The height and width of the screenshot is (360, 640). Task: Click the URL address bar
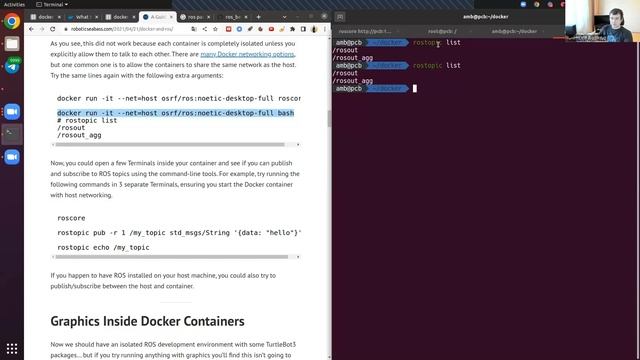coord(122,29)
